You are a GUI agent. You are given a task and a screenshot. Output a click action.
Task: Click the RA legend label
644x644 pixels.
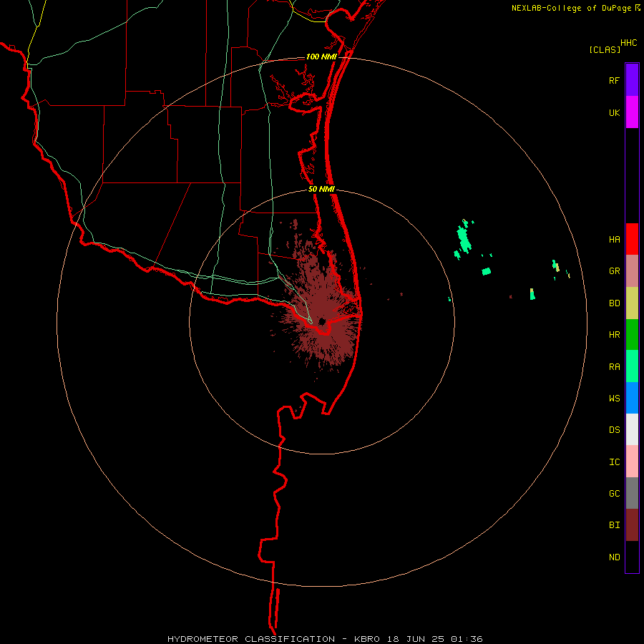(x=614, y=367)
